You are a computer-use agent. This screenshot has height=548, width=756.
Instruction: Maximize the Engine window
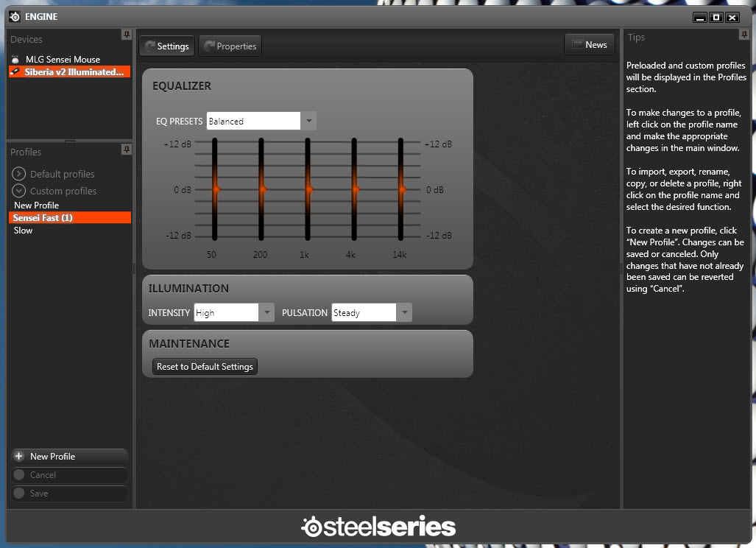[x=716, y=18]
